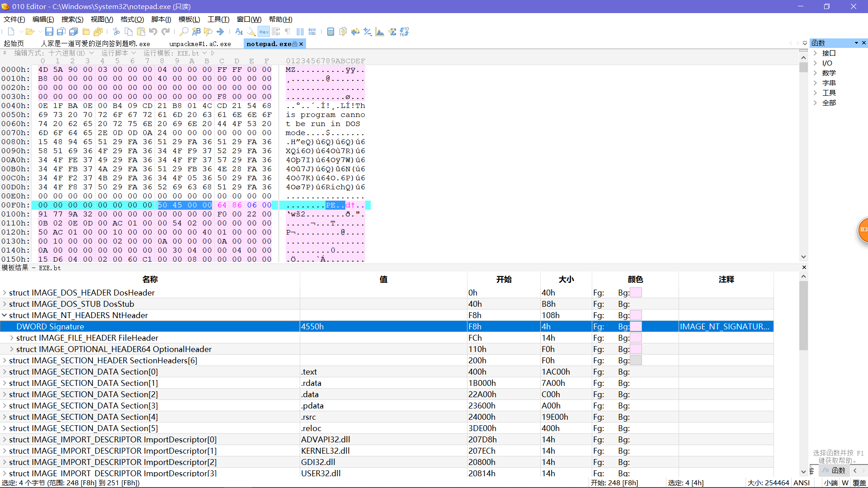868x488 pixels.
Task: Expand IMAGE_FILE_HEADER FileHeader node
Action: (12, 338)
